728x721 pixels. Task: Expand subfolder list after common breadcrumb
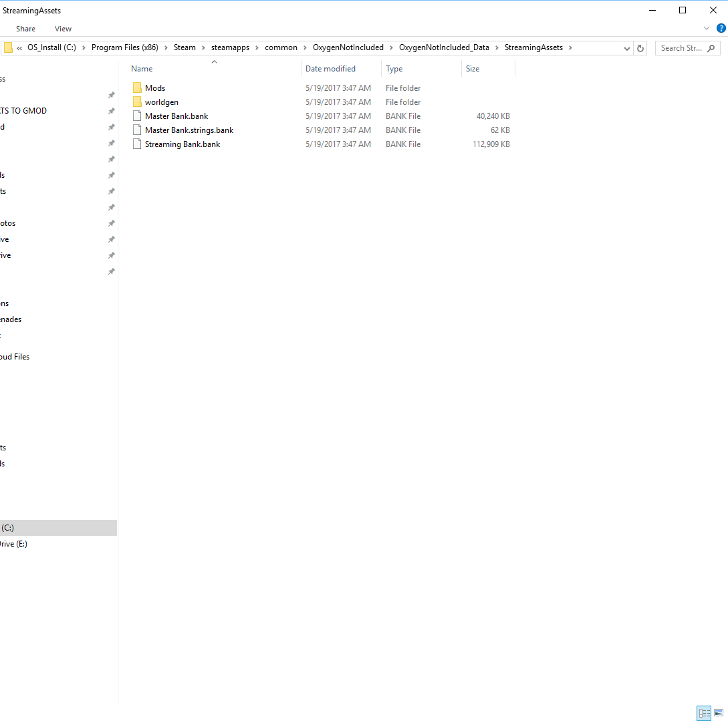(305, 47)
